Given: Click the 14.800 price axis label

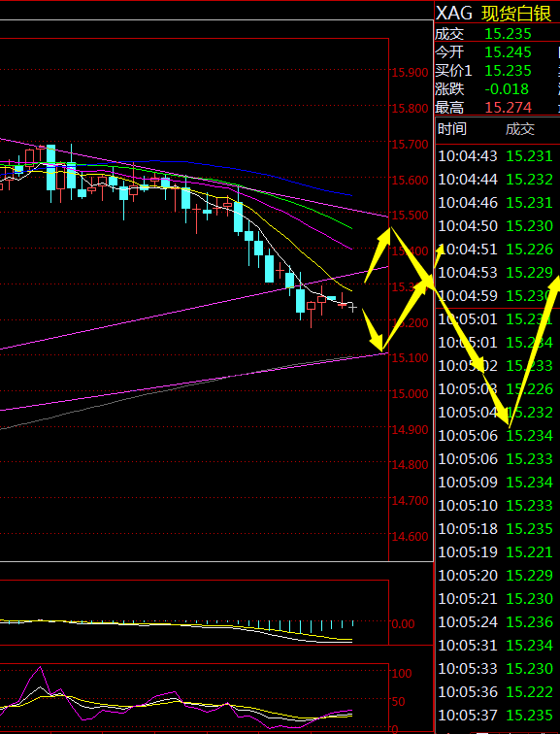Looking at the screenshot, I should point(410,465).
